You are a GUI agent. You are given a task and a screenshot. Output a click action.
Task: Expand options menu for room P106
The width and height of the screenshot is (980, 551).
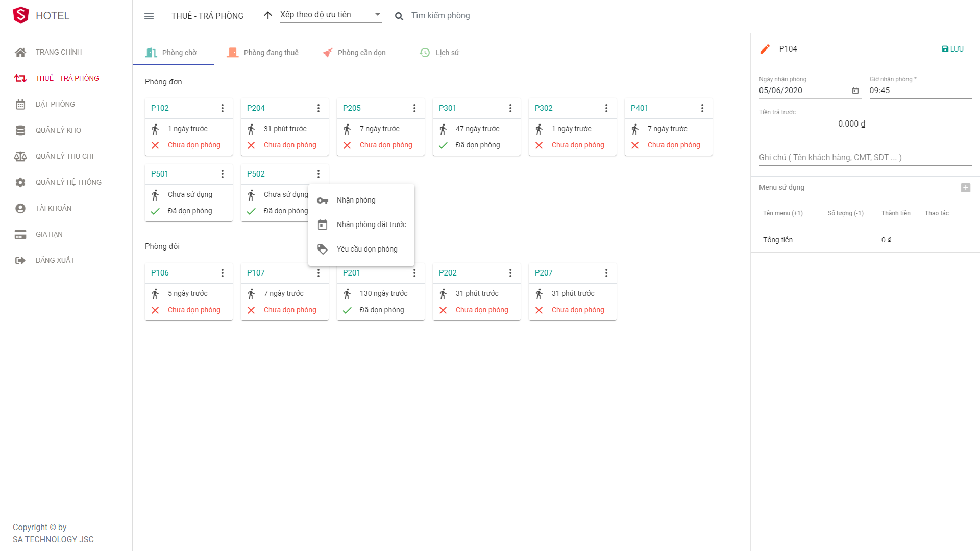(x=223, y=273)
